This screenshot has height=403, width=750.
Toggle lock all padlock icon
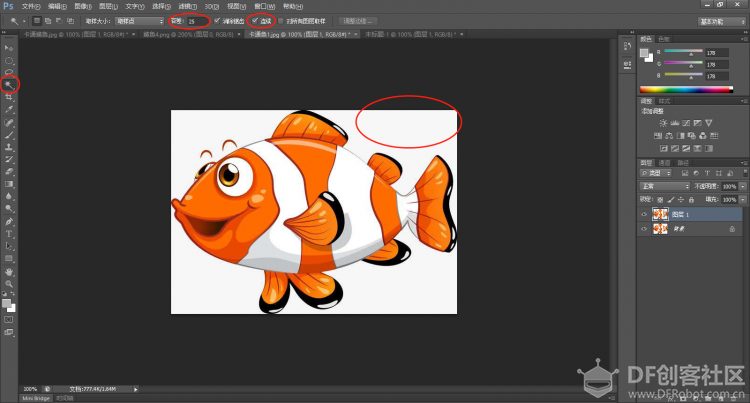[x=691, y=200]
